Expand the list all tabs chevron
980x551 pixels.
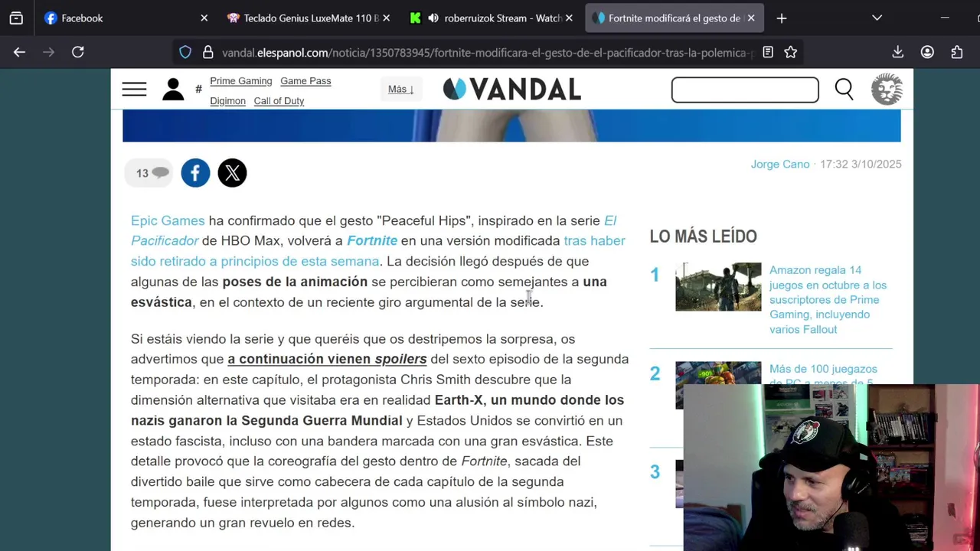tap(877, 18)
